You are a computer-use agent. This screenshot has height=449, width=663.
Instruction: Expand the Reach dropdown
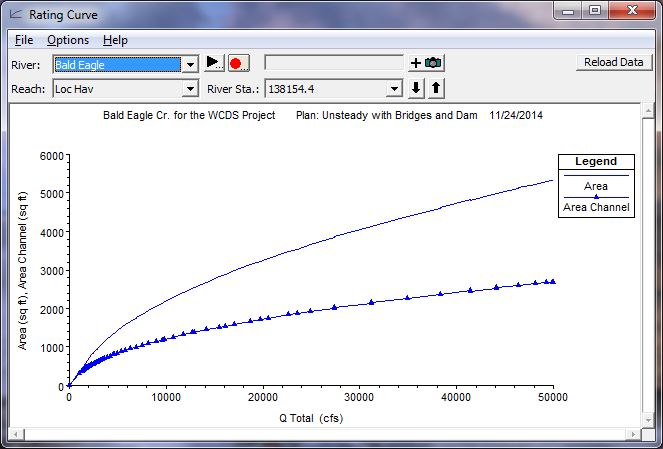pyautogui.click(x=189, y=89)
